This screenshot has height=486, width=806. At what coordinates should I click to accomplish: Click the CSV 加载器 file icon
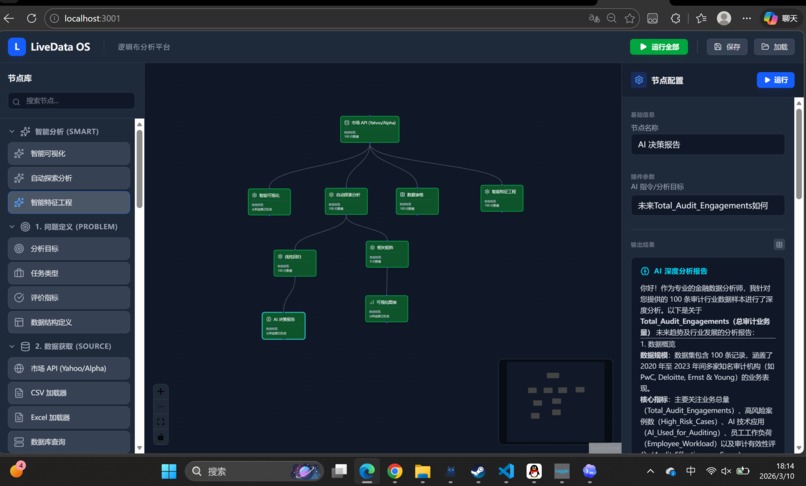coord(19,393)
